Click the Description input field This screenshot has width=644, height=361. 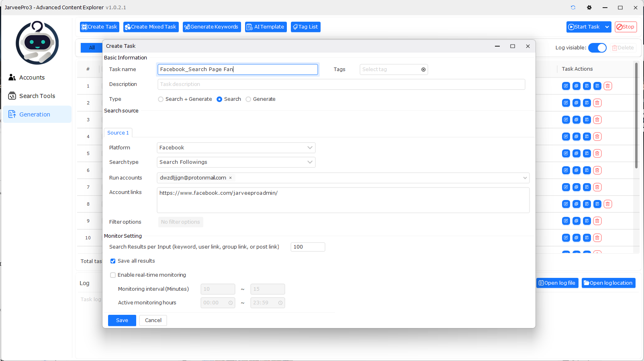[341, 84]
